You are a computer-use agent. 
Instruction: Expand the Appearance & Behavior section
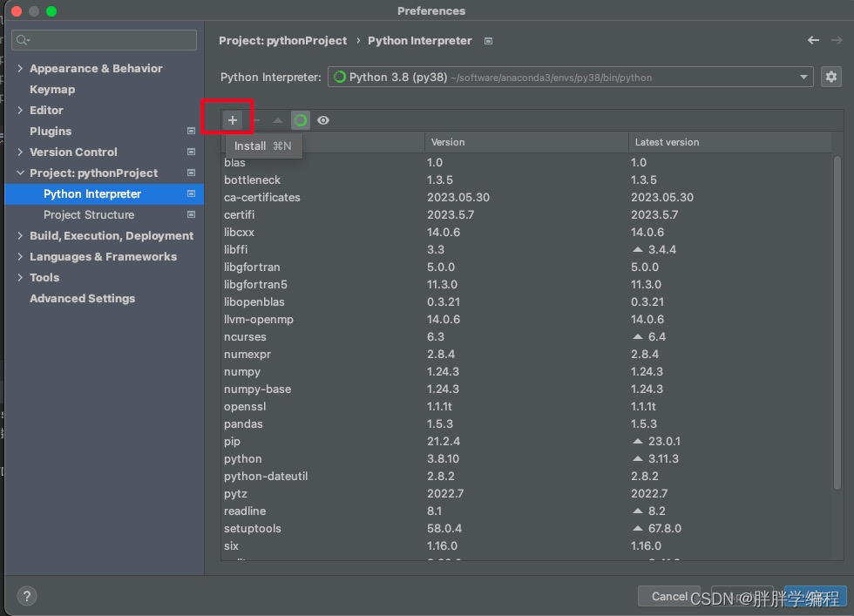click(96, 68)
